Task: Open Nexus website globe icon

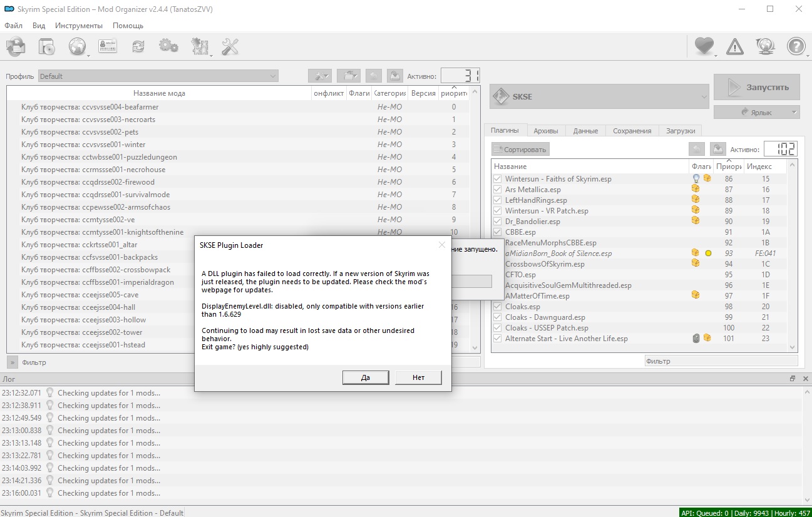Action: pyautogui.click(x=77, y=46)
